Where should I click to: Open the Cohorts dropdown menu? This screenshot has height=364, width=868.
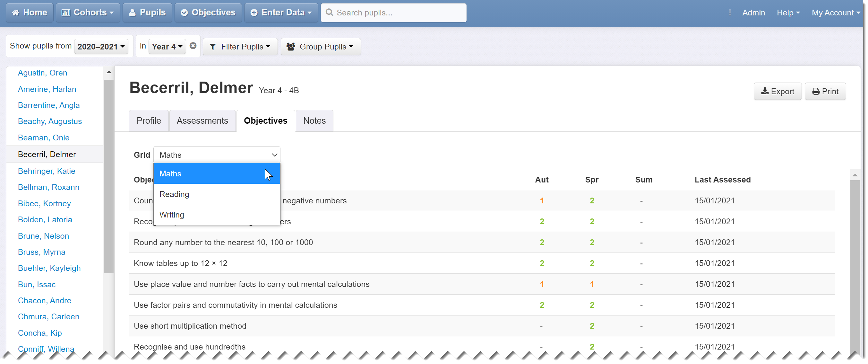click(88, 13)
